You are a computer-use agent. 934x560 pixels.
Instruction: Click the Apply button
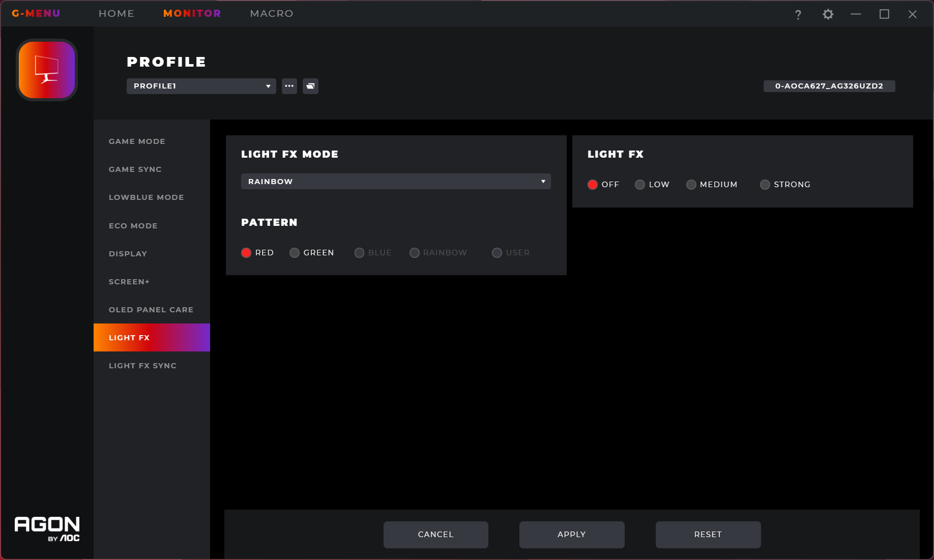pos(572,535)
